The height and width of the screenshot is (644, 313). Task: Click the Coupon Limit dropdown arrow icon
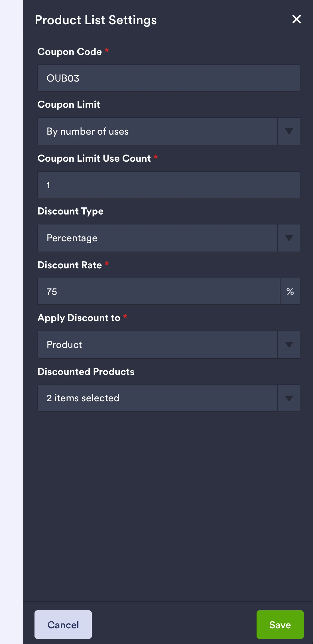point(289,131)
